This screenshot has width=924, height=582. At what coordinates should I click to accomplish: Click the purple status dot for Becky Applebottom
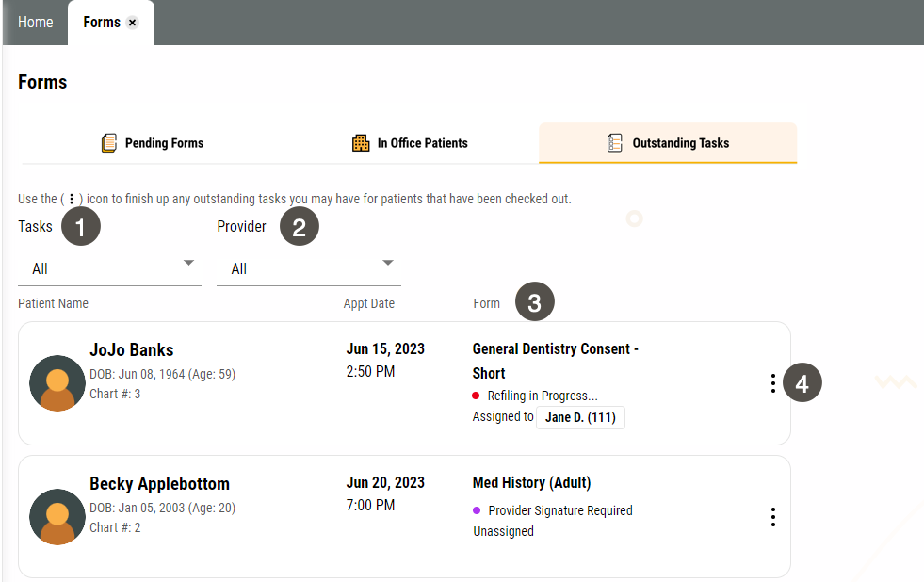click(x=477, y=510)
